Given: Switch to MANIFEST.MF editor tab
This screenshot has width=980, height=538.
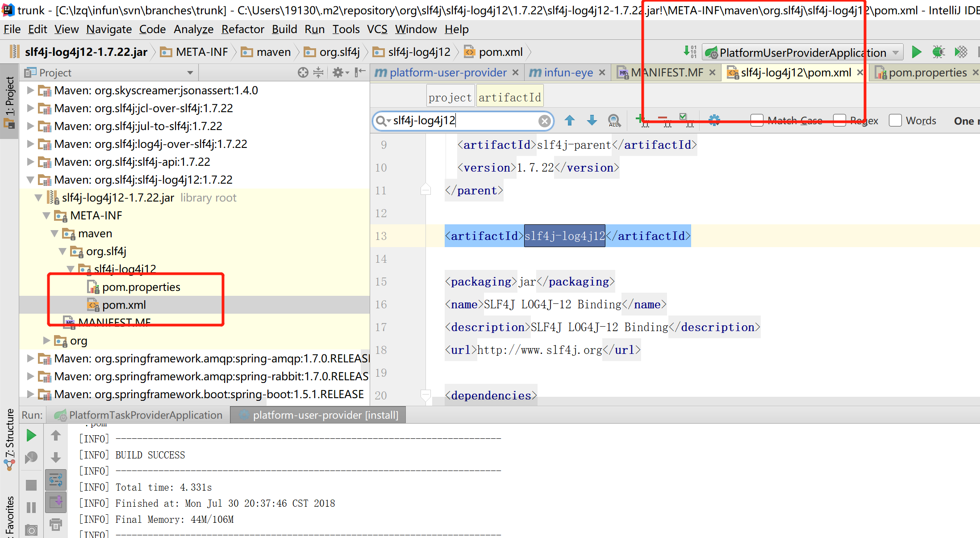Looking at the screenshot, I should pyautogui.click(x=667, y=72).
